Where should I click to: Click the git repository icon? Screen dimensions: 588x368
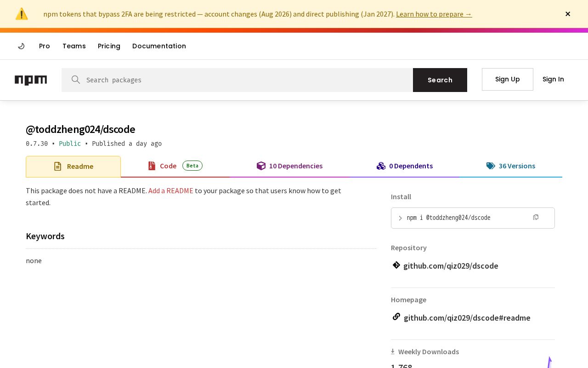[396, 265]
